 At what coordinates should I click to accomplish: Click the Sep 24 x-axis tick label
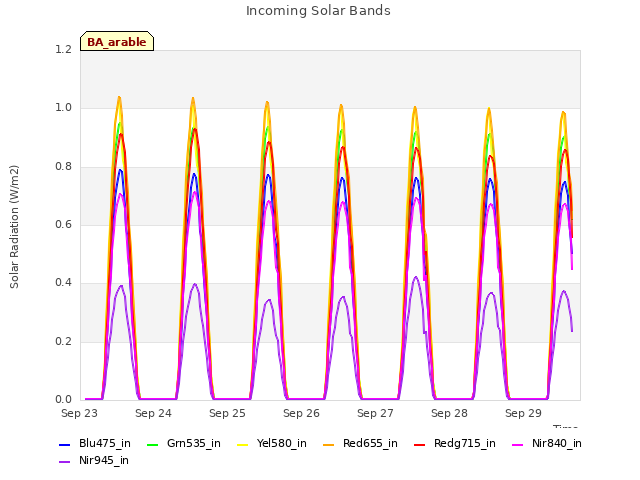[x=153, y=413]
